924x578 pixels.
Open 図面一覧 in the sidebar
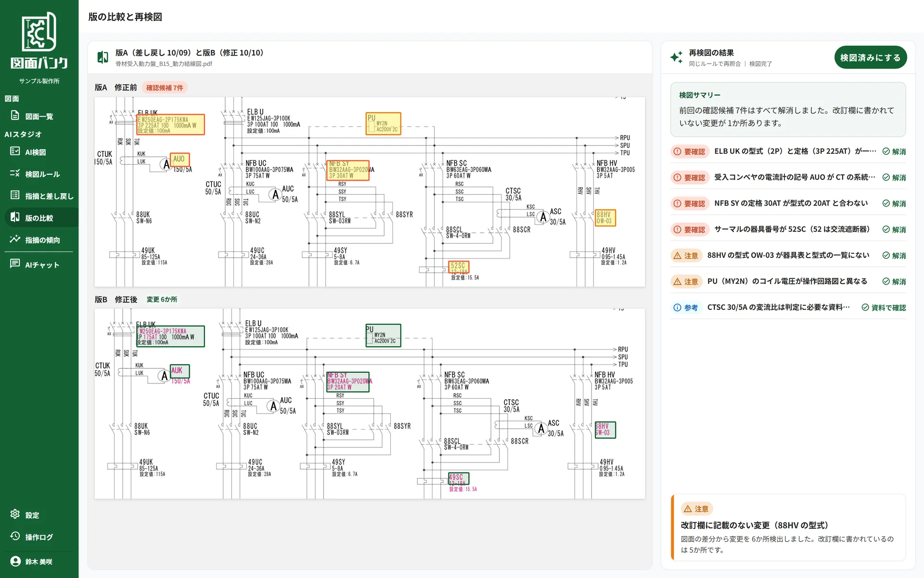pos(39,116)
